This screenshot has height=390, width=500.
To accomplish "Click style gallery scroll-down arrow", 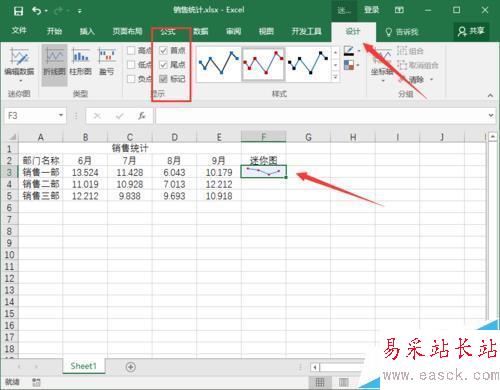I will tap(335, 64).
